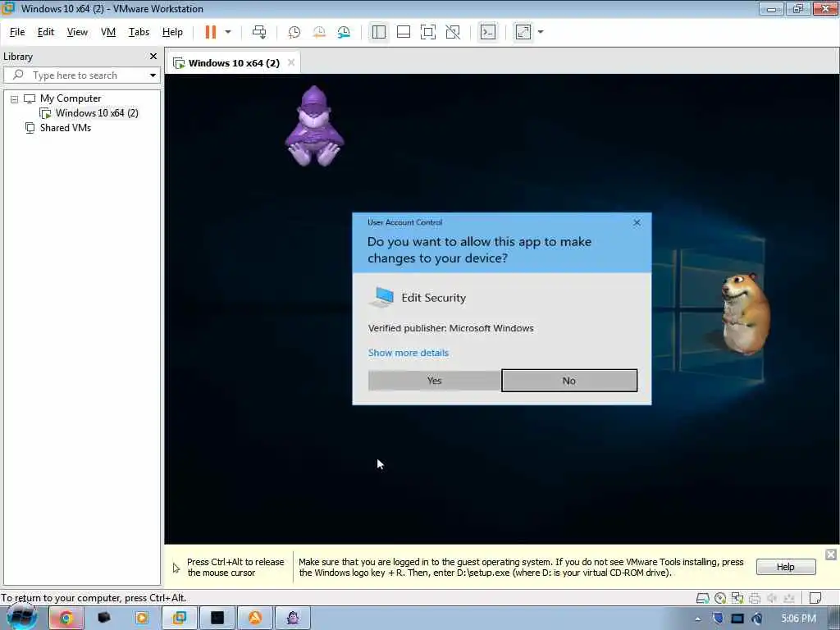Click the blue shield tray icon
The width and height of the screenshot is (840, 630).
(x=718, y=619)
